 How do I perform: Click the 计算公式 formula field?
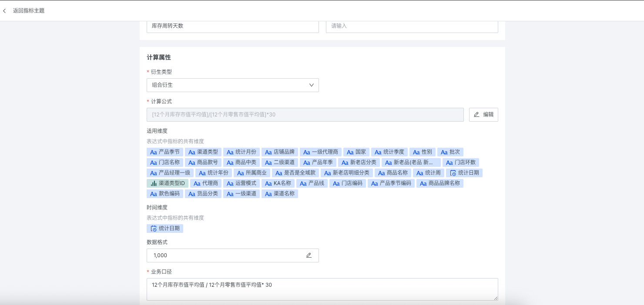pyautogui.click(x=305, y=115)
